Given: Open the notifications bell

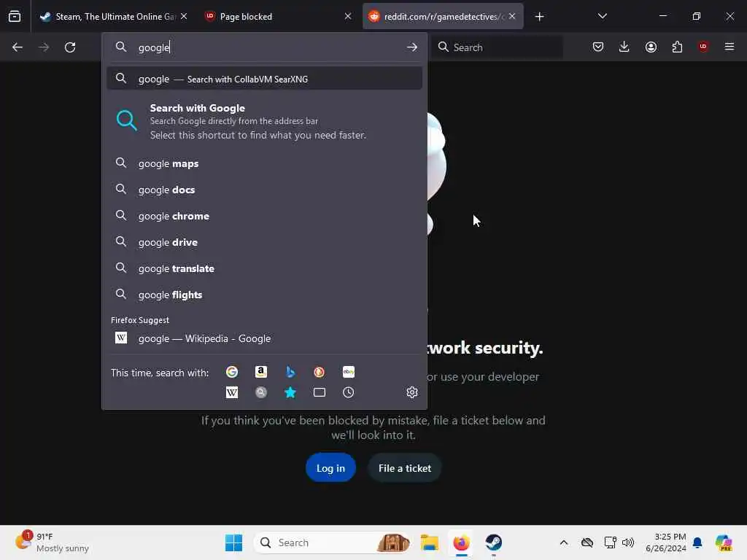Looking at the screenshot, I should [x=697, y=542].
